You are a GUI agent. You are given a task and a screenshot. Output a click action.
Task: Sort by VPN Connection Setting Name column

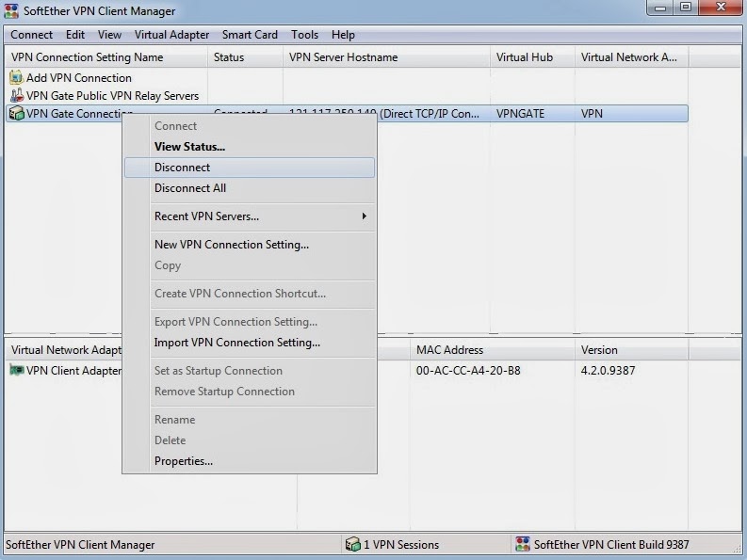click(106, 57)
